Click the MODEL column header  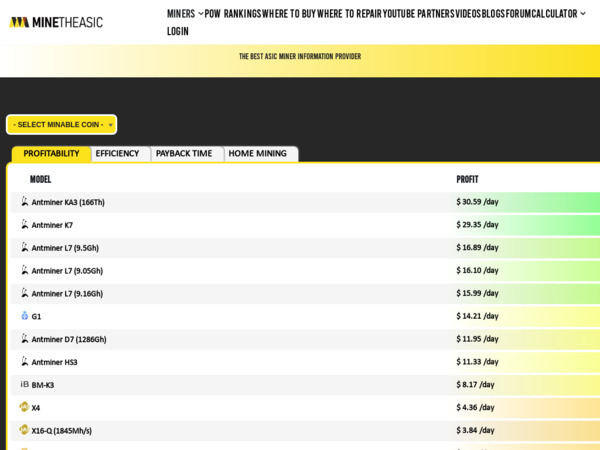[x=41, y=179]
